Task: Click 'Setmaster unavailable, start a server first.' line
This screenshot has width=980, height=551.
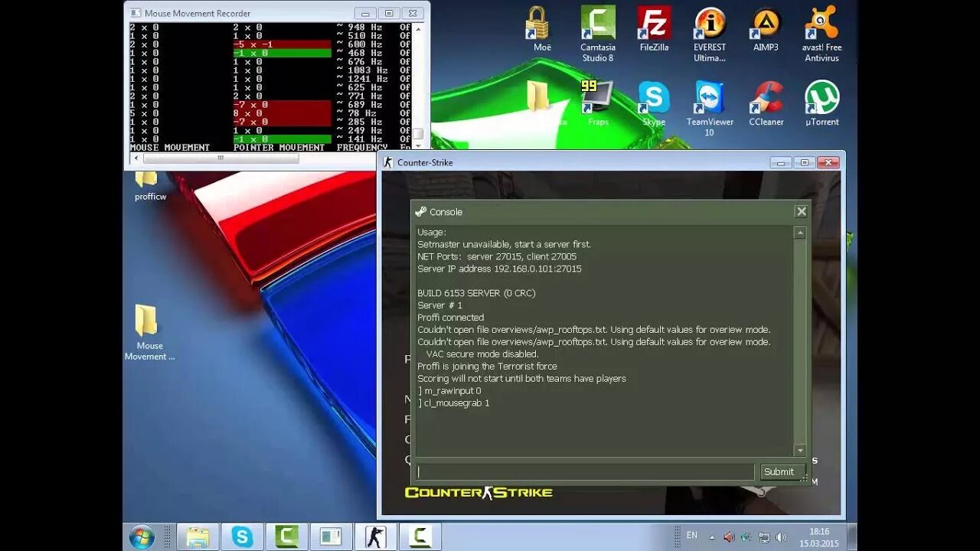Action: (504, 244)
